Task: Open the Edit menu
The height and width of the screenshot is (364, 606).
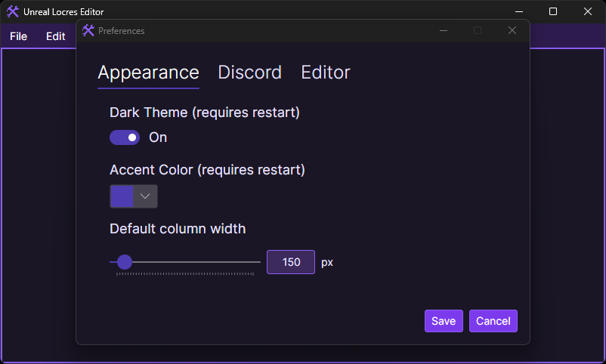Action: pos(56,36)
